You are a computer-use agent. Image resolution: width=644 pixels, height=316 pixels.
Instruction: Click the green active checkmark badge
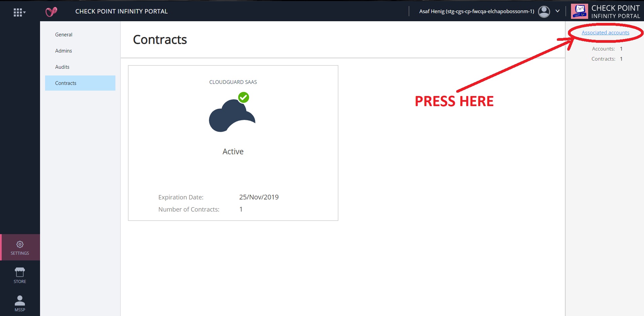pyautogui.click(x=244, y=97)
